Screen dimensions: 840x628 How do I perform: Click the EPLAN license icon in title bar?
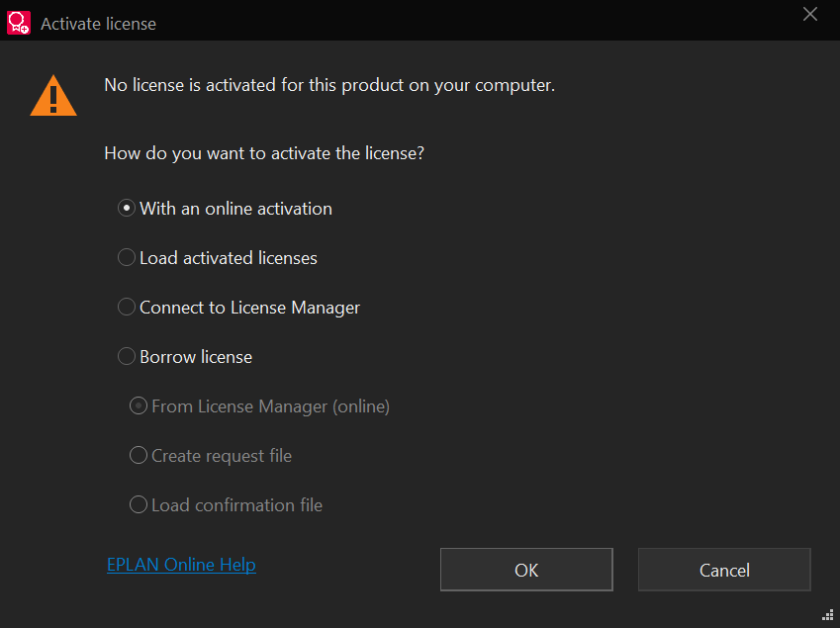tap(19, 22)
